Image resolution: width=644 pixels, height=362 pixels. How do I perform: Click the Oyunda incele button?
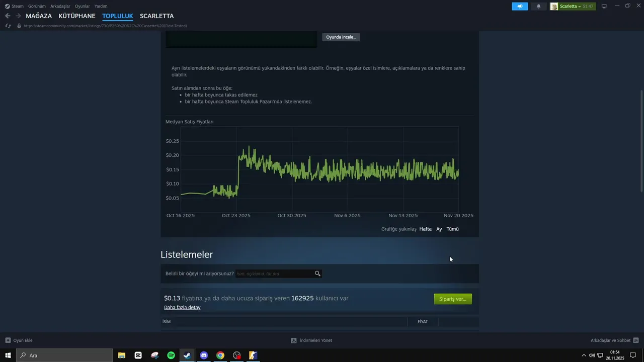point(341,37)
